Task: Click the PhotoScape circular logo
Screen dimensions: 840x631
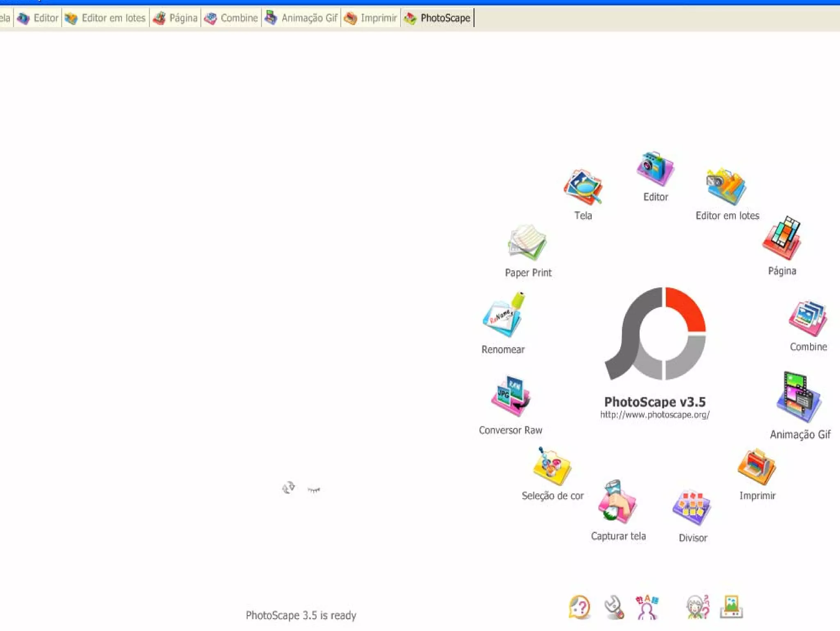Action: 656,334
